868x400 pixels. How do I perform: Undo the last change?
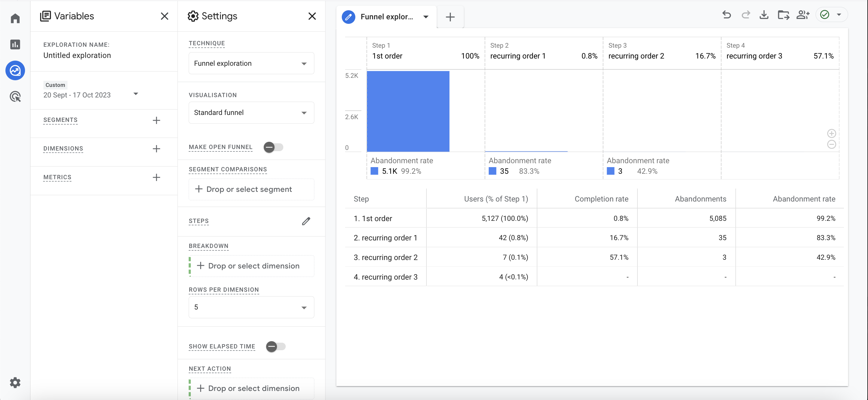pyautogui.click(x=726, y=15)
